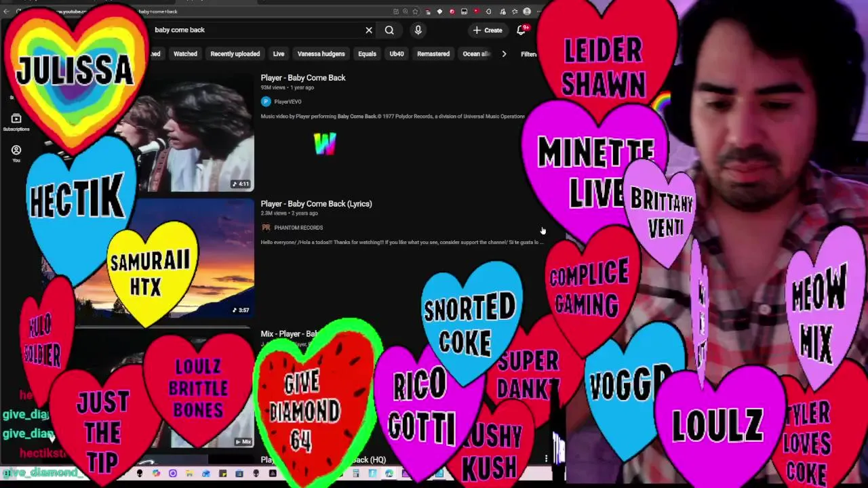Click the Alienware head icon at taskbar start
The height and width of the screenshot is (488, 868).
(x=140, y=473)
